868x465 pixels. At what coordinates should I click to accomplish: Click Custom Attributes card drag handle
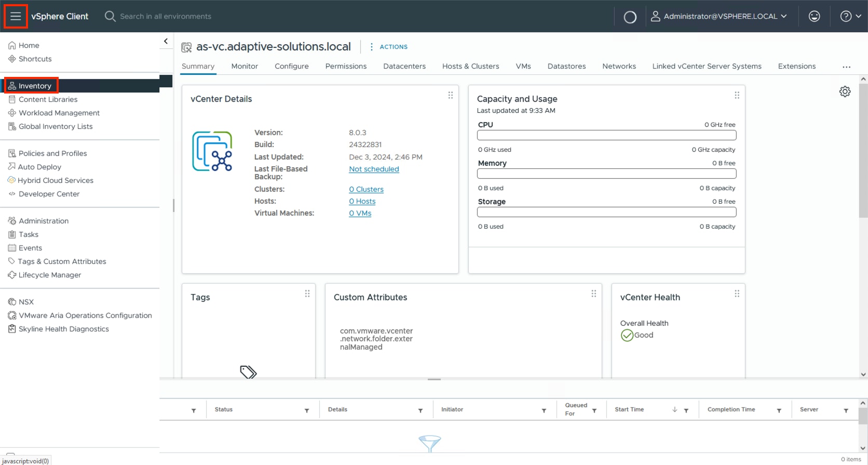594,294
